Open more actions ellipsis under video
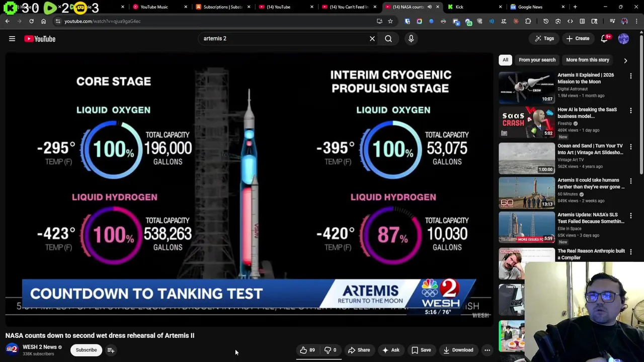This screenshot has width=644, height=362. tap(487, 350)
